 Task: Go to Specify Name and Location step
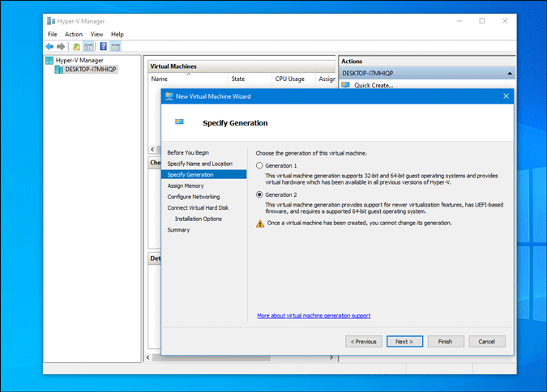(200, 164)
